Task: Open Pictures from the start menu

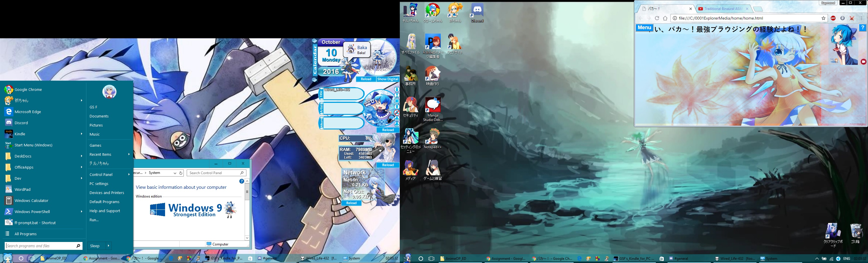Action: pos(96,125)
